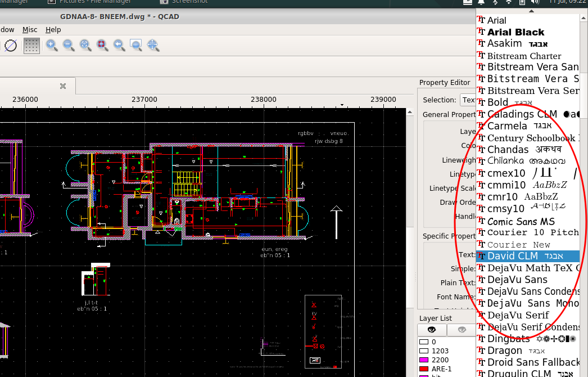Pick cmsy10 font entry
This screenshot has width=588, height=377.
(528, 208)
